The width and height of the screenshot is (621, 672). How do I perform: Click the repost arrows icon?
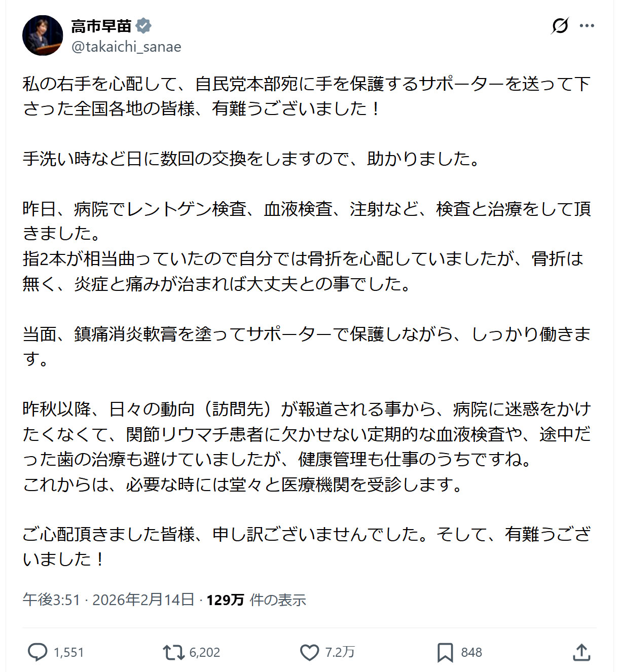click(173, 652)
